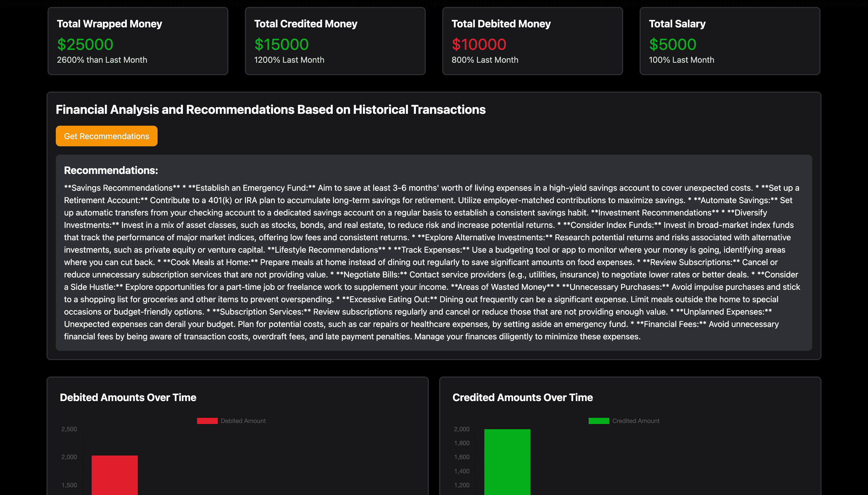Select the Total Salary card
The height and width of the screenshot is (495, 868).
point(730,41)
